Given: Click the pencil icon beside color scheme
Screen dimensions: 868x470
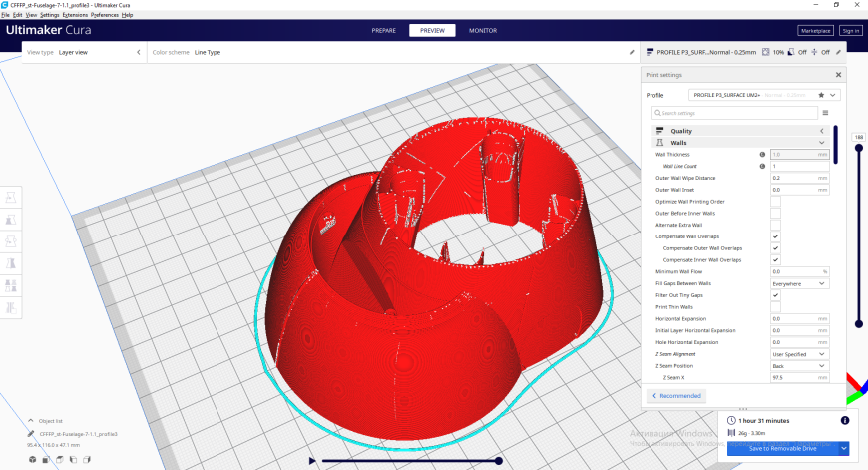Looking at the screenshot, I should coord(632,52).
